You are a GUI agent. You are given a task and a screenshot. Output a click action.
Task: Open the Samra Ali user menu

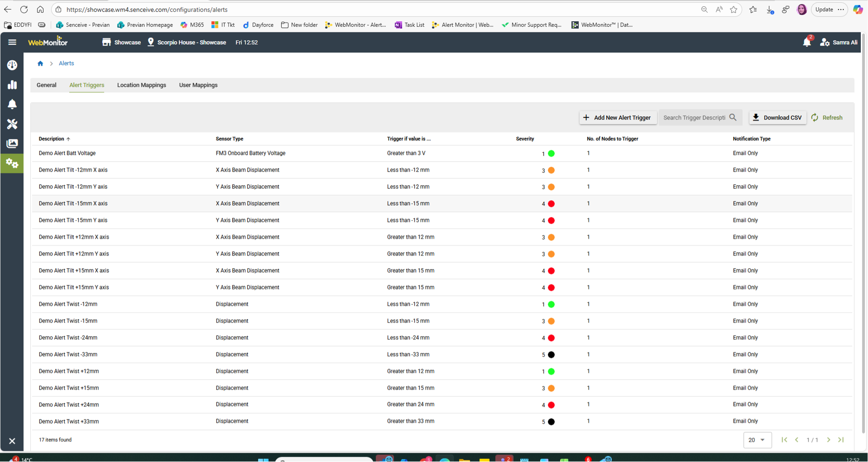click(839, 42)
